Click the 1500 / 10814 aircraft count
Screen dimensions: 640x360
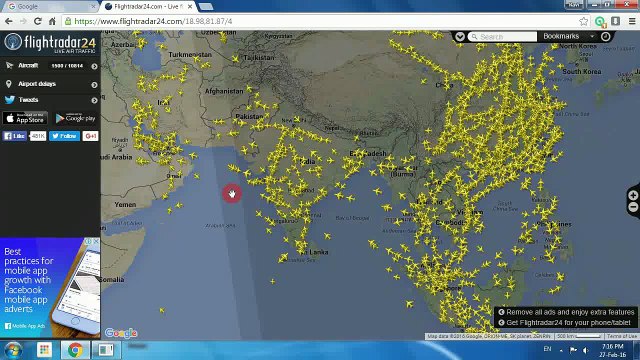pyautogui.click(x=67, y=66)
